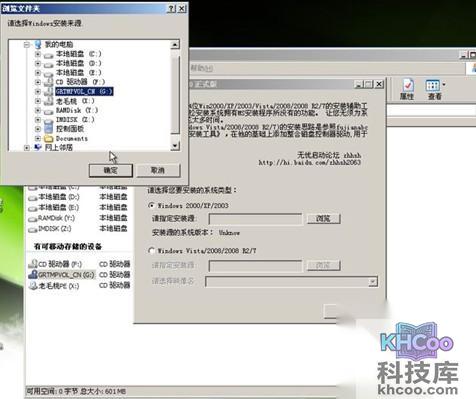Expand the Documents folder in the tree
476x399 pixels.
click(x=38, y=138)
